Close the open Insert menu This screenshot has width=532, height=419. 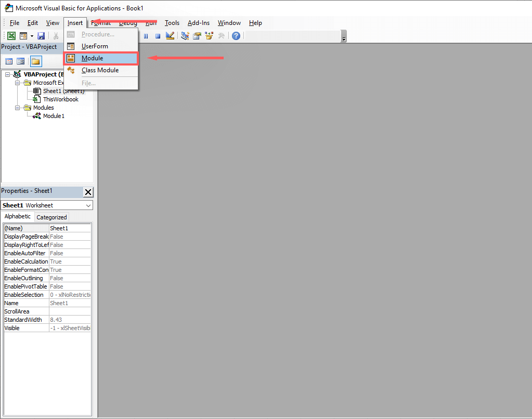pyautogui.click(x=75, y=23)
